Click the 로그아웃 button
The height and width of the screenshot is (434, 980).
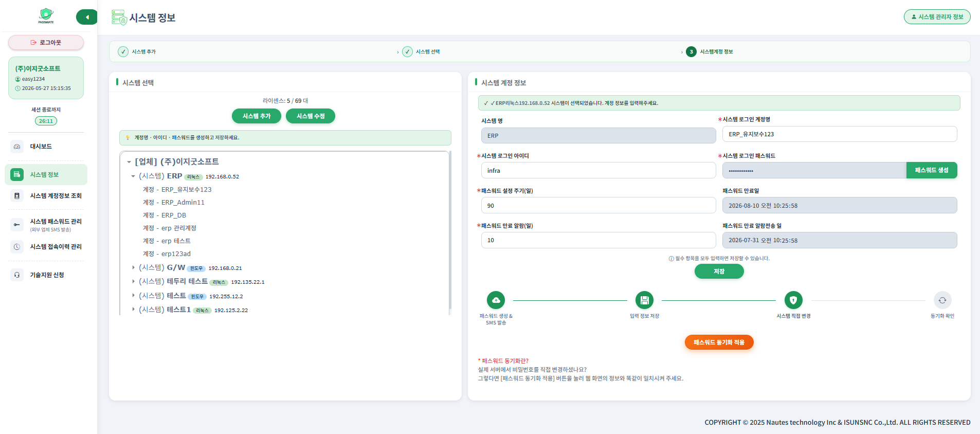click(x=46, y=43)
